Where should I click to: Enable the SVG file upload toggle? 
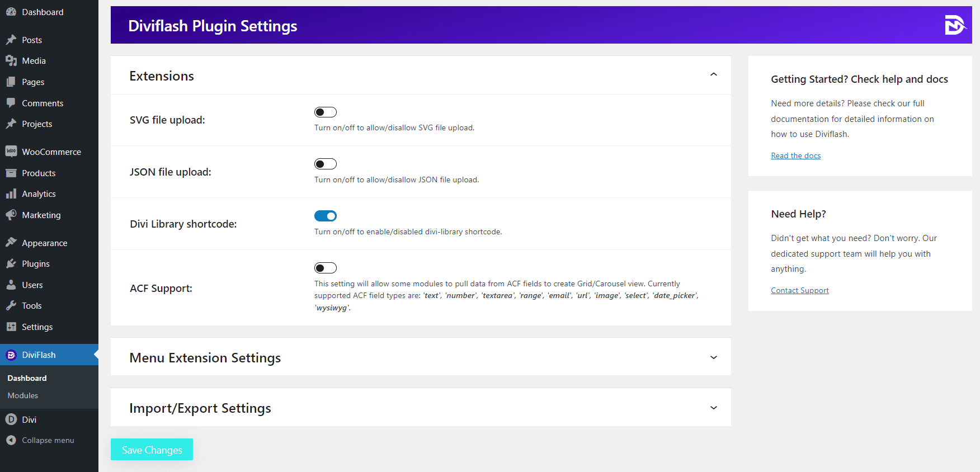coord(326,112)
